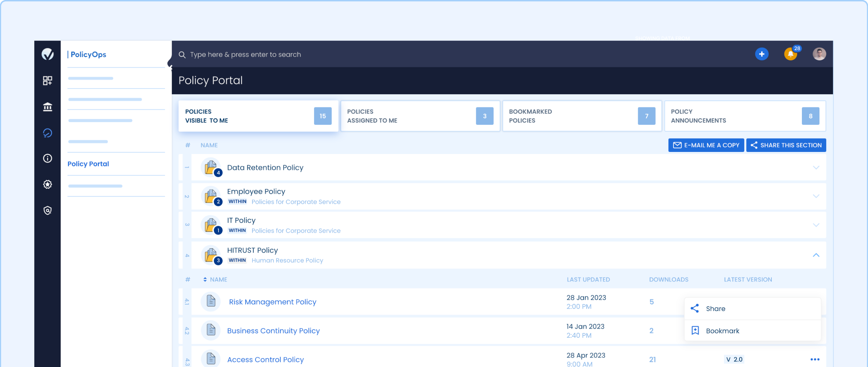Open the bank building icon in the sidebar

(48, 107)
